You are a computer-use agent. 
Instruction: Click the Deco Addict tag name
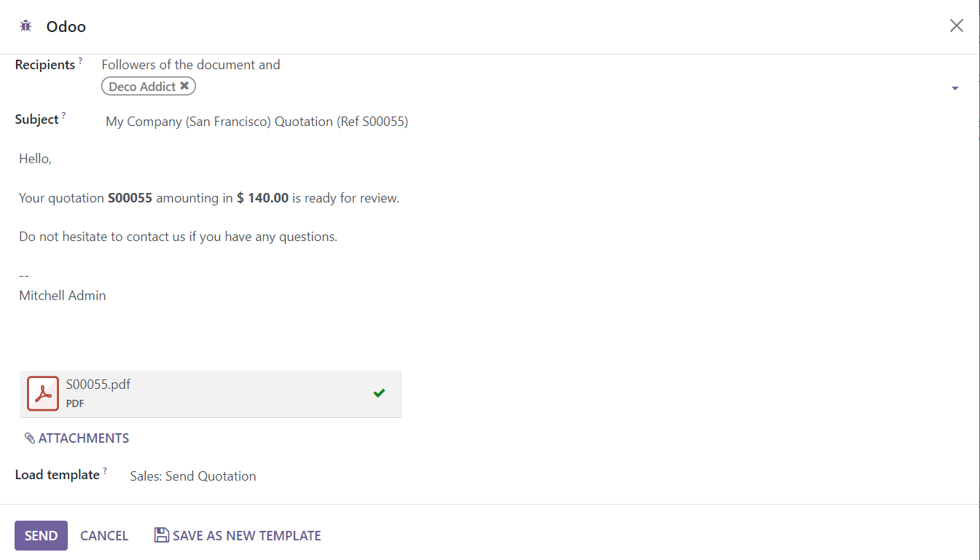coord(142,87)
